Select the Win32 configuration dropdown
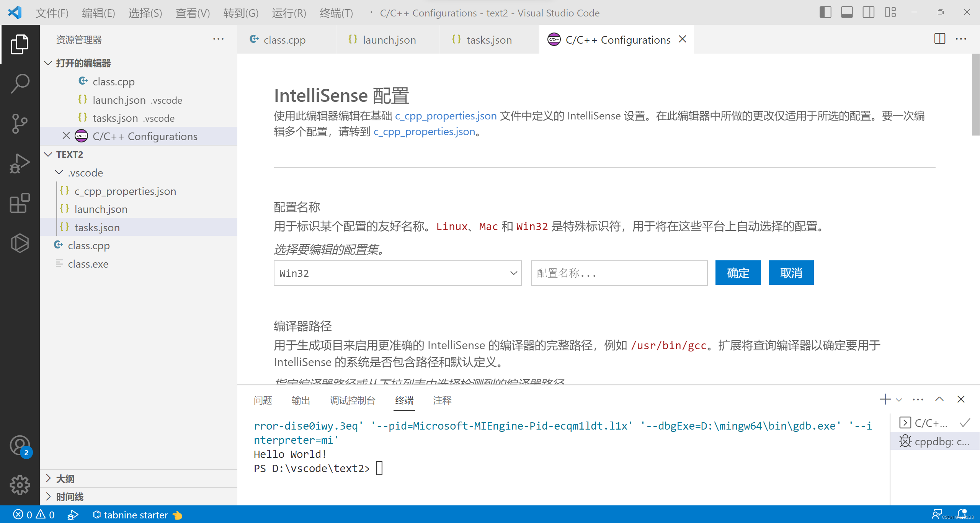 396,273
